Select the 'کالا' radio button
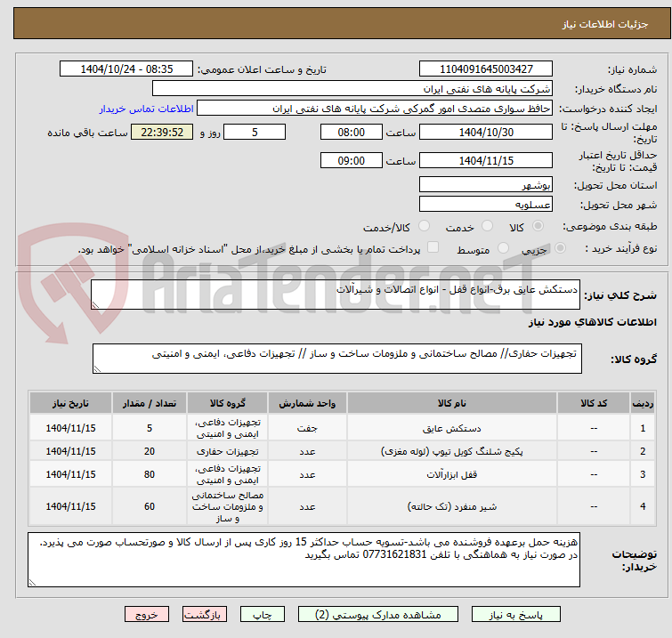The width and height of the screenshot is (672, 638). [x=538, y=226]
